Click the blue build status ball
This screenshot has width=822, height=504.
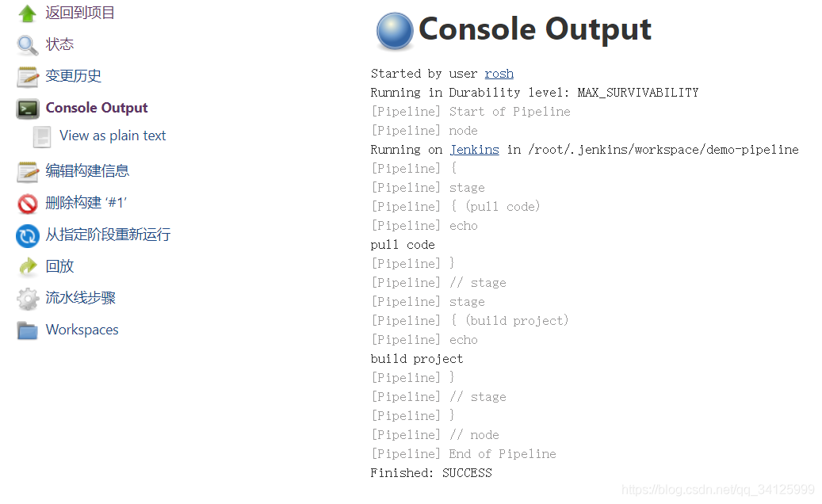[394, 32]
